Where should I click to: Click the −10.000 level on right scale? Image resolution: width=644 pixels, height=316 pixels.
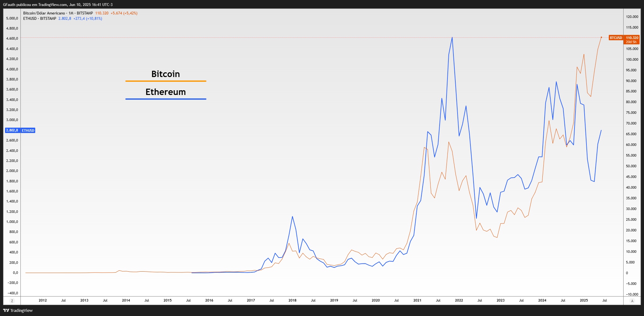coord(632,294)
